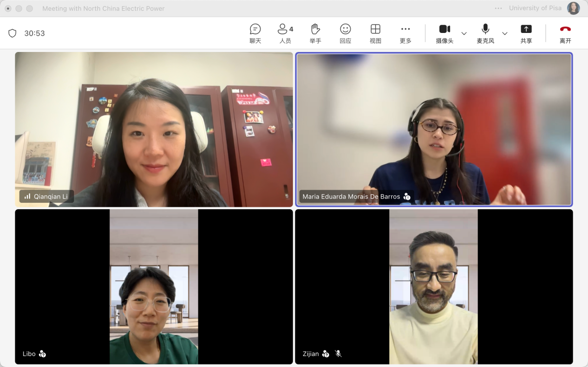Image resolution: width=588 pixels, height=367 pixels.
Task: Raise hand using 举手 icon
Action: (315, 33)
